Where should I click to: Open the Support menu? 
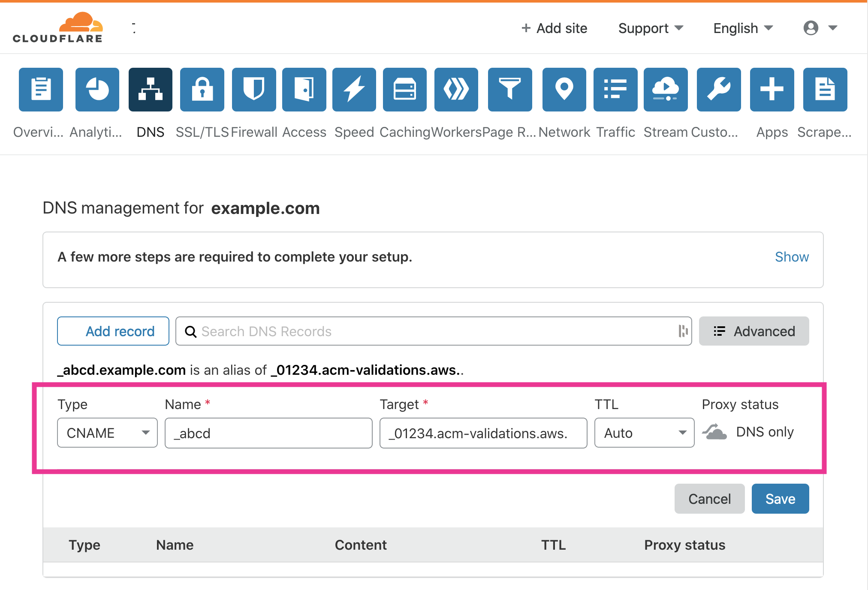tap(650, 28)
